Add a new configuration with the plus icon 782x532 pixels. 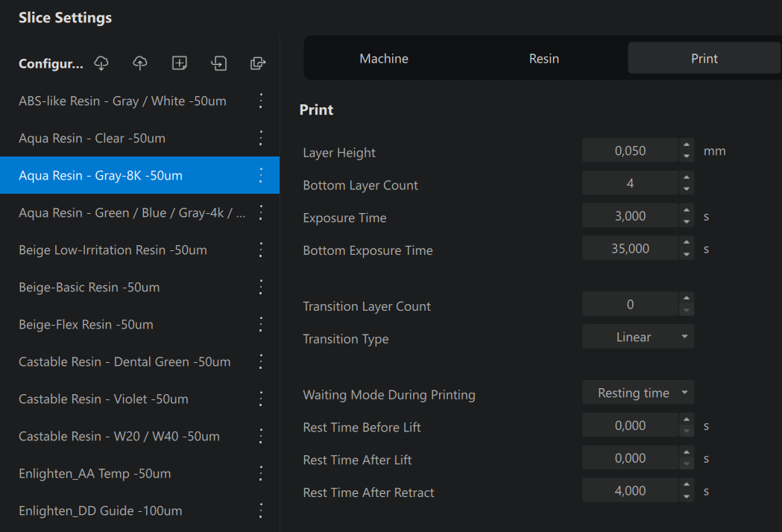pos(180,63)
